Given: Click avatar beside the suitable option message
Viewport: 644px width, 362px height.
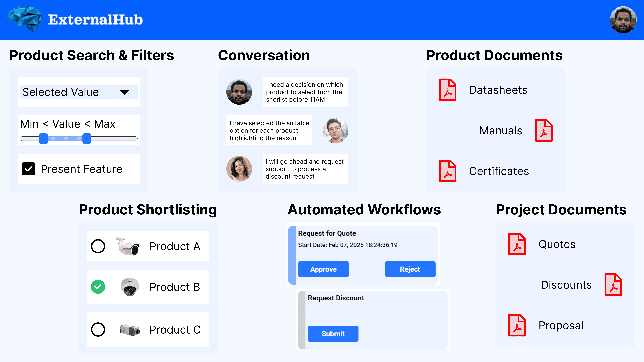Looking at the screenshot, I should tap(335, 130).
